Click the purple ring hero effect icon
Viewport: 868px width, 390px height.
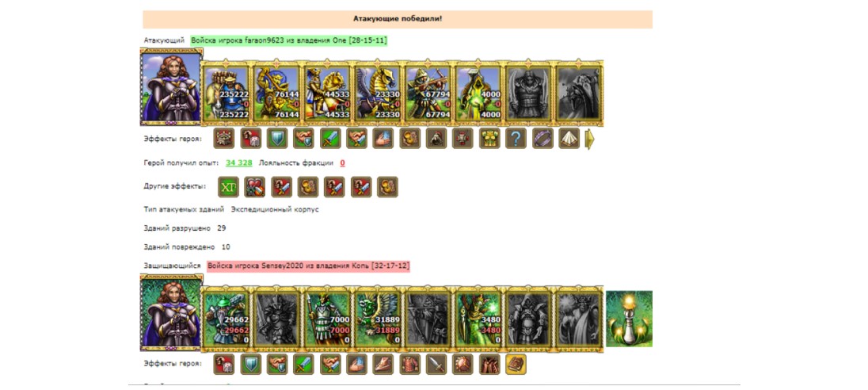(x=542, y=139)
